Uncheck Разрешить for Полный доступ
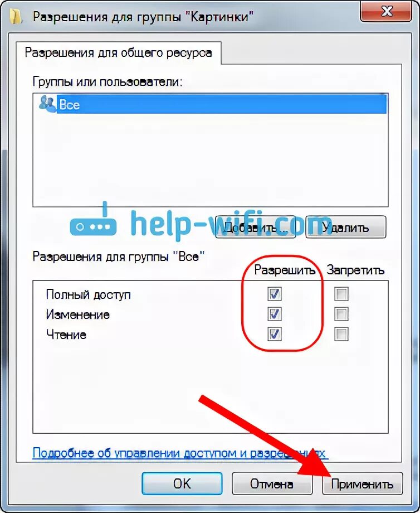Image resolution: width=420 pixels, height=513 pixels. point(274,294)
